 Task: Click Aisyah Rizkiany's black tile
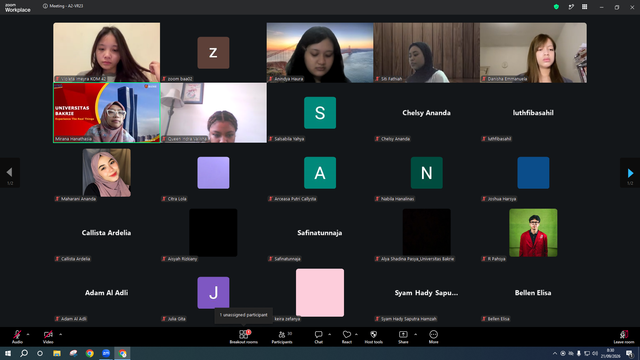tap(213, 233)
